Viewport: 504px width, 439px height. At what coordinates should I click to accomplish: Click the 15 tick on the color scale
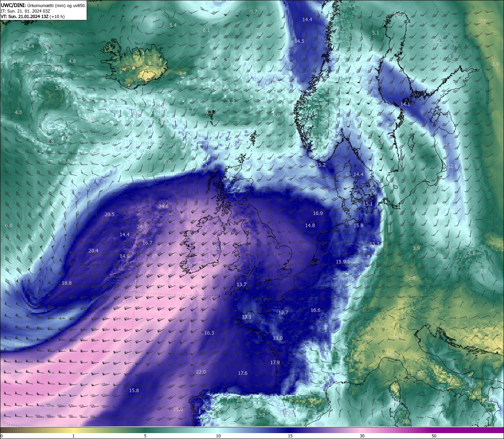pos(290,436)
